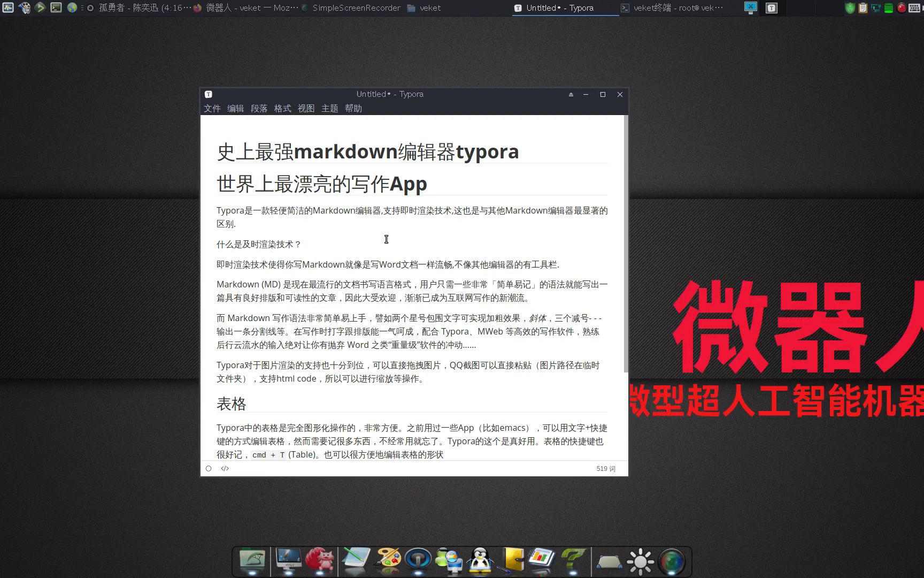Launch the Tux penguin dock icon
The width and height of the screenshot is (924, 578).
pyautogui.click(x=480, y=561)
